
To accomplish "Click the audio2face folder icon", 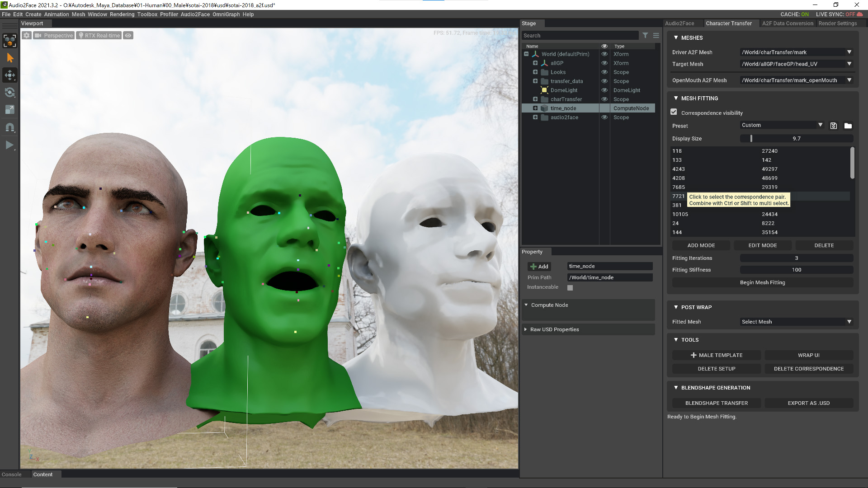I will 544,117.
